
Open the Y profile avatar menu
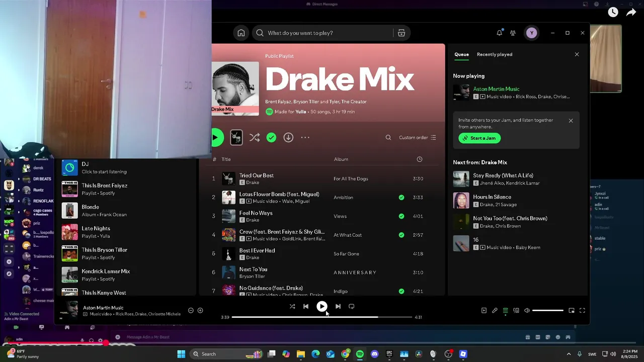click(531, 33)
